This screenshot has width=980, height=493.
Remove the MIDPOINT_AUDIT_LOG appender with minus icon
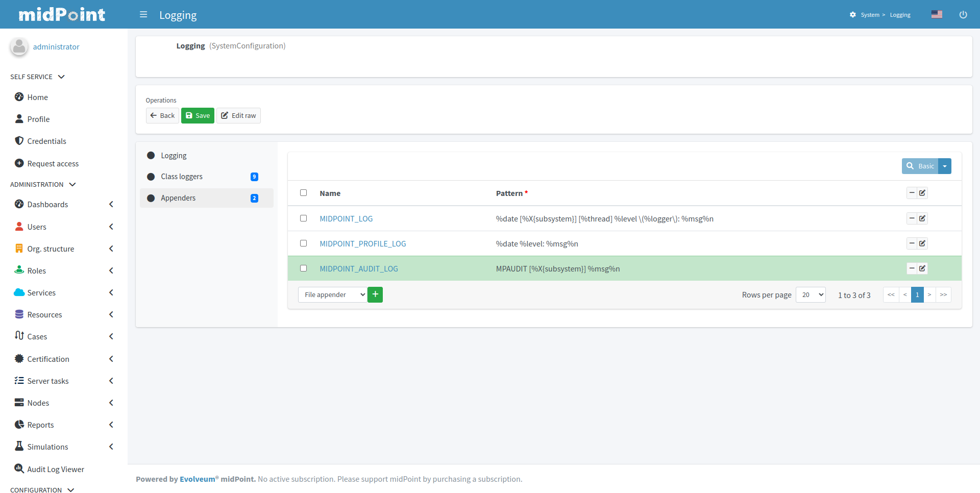(x=912, y=268)
